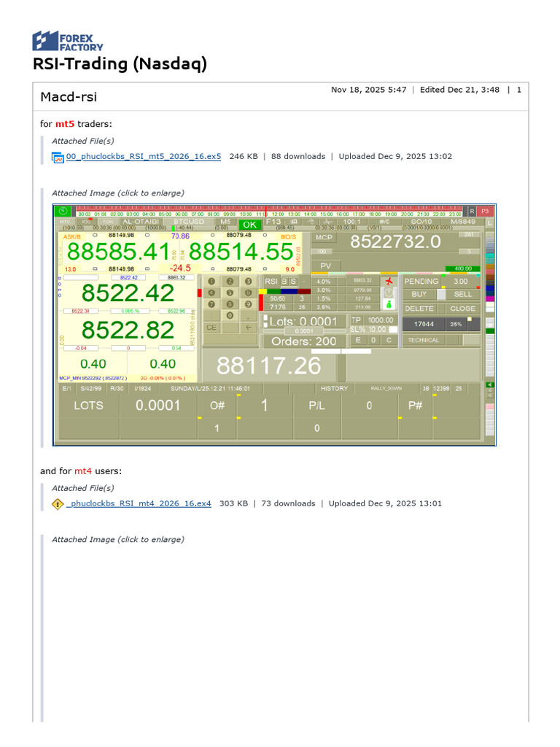Click the mt5 attachment file icon
Image resolution: width=560 pixels, height=747 pixels.
[x=58, y=158]
